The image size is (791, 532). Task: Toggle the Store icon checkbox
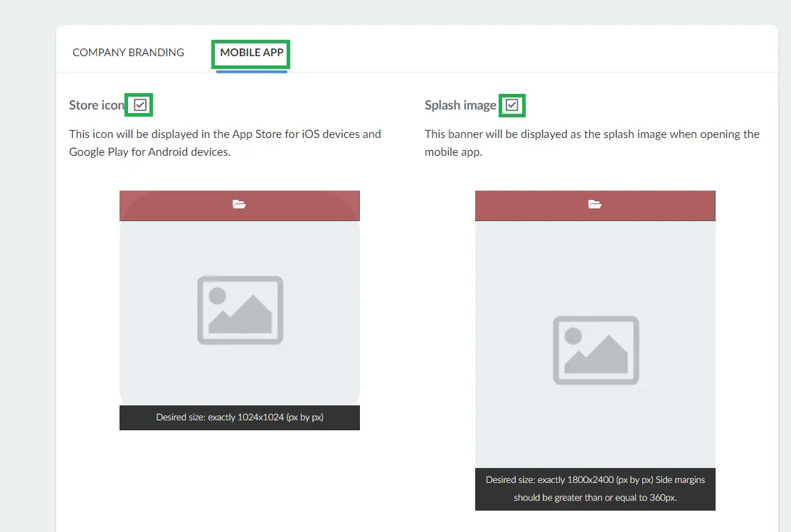click(x=140, y=105)
